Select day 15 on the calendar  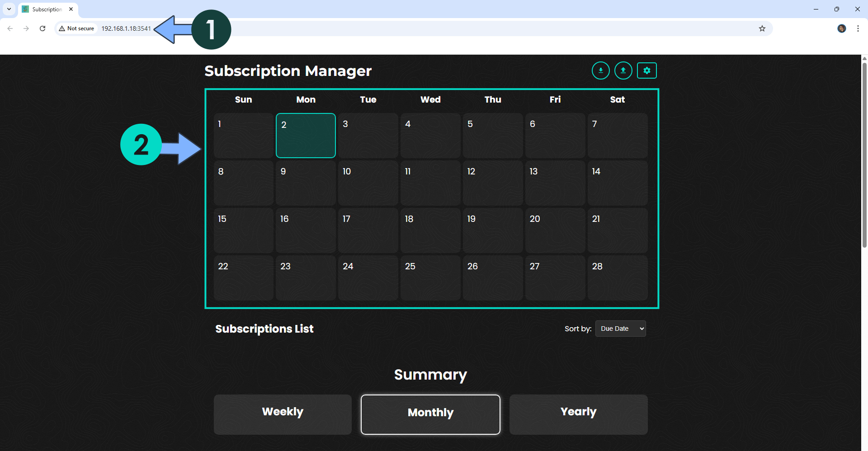pyautogui.click(x=243, y=230)
